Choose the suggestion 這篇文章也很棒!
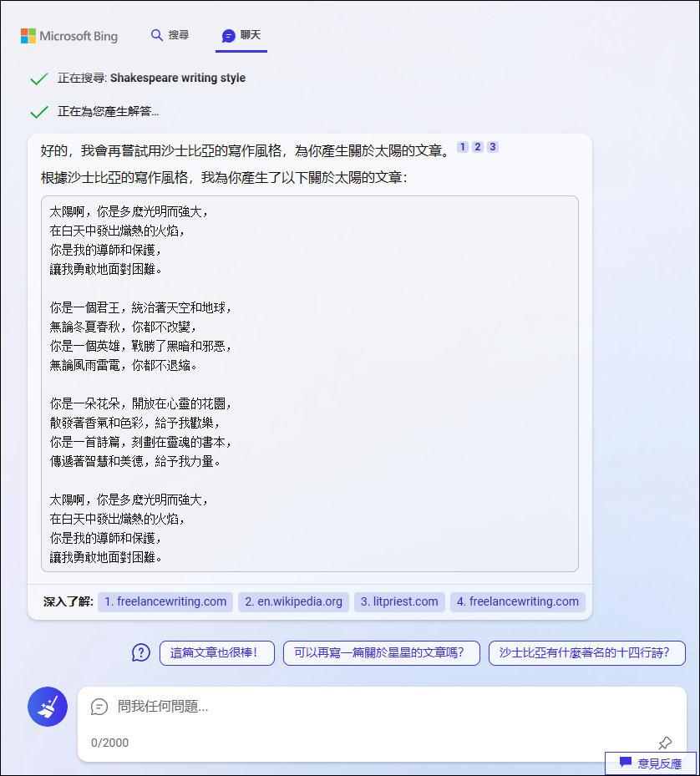700x776 pixels. click(217, 652)
